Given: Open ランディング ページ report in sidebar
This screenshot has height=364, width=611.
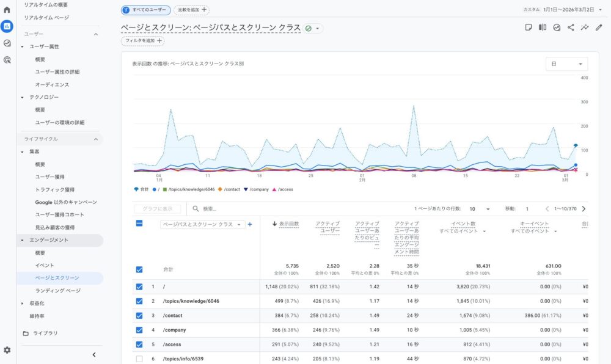Looking at the screenshot, I should pos(57,291).
